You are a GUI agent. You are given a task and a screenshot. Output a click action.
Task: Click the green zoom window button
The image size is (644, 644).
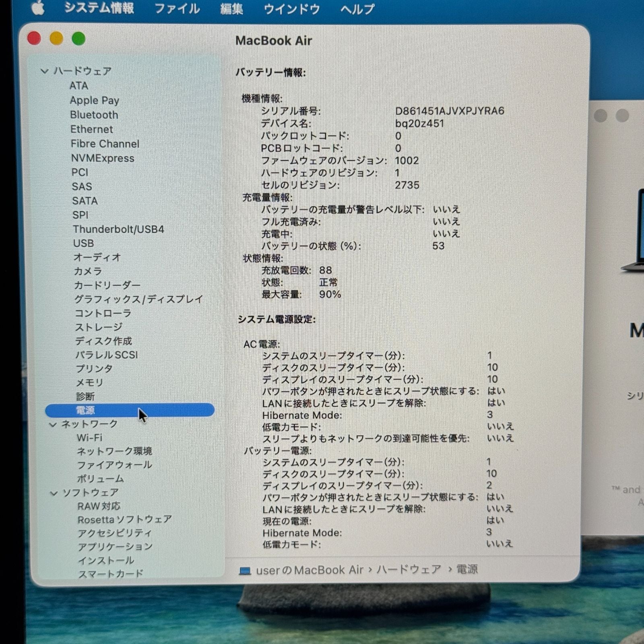pos(78,39)
